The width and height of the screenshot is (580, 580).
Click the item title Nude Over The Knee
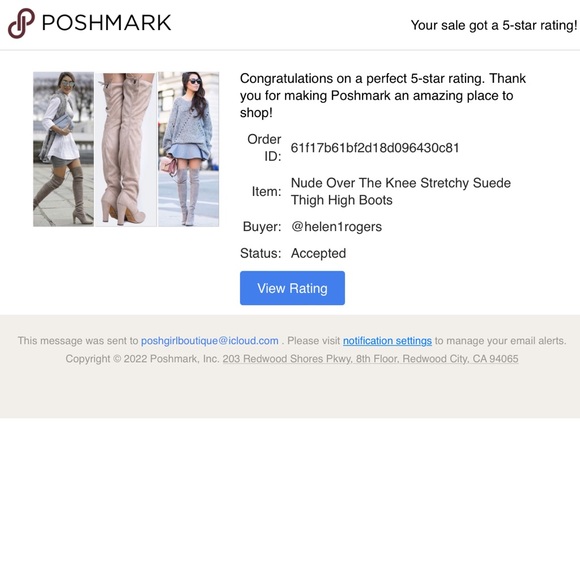(x=401, y=191)
